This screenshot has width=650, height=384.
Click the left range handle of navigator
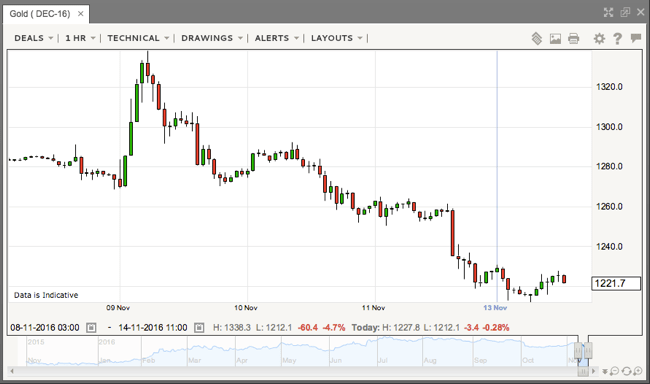(578, 351)
